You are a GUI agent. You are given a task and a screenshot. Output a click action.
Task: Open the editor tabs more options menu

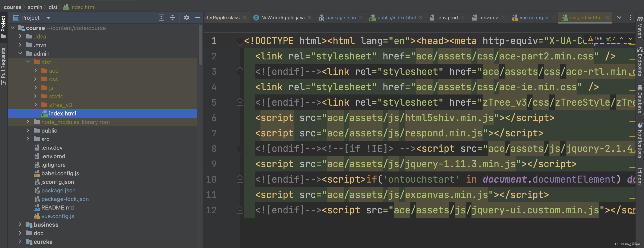click(630, 18)
